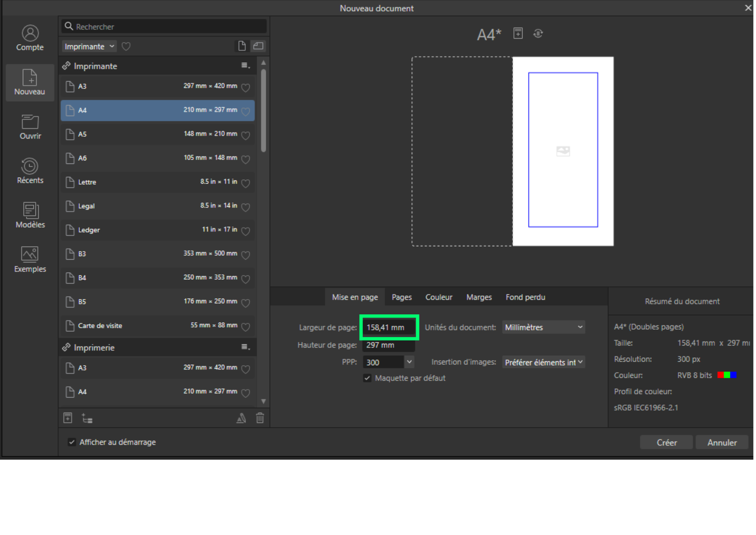Image resolution: width=756 pixels, height=535 pixels.
Task: Favorite the A3 printer preset heart
Action: point(246,87)
